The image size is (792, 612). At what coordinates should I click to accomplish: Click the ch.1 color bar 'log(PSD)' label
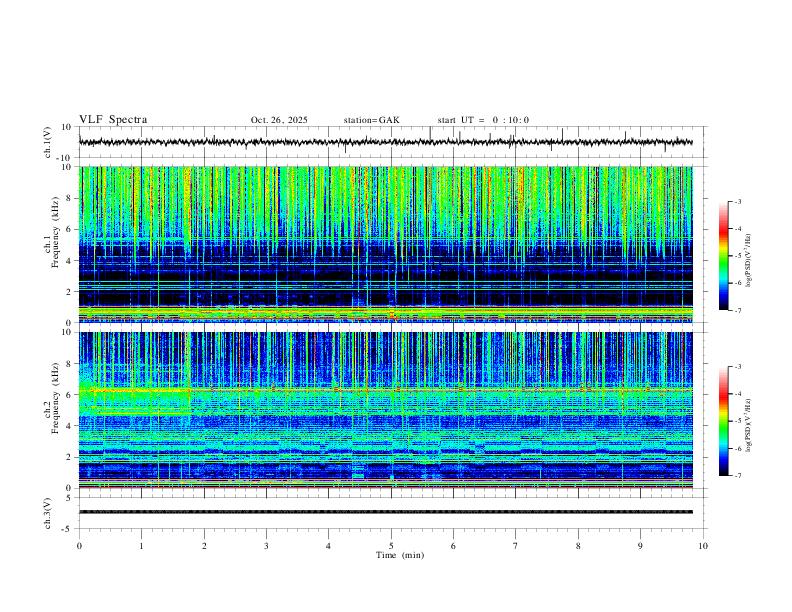point(748,261)
